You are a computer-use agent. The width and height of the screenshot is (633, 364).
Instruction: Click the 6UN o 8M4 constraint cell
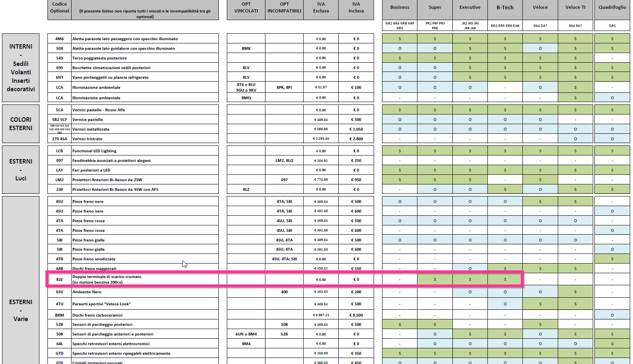click(x=246, y=334)
